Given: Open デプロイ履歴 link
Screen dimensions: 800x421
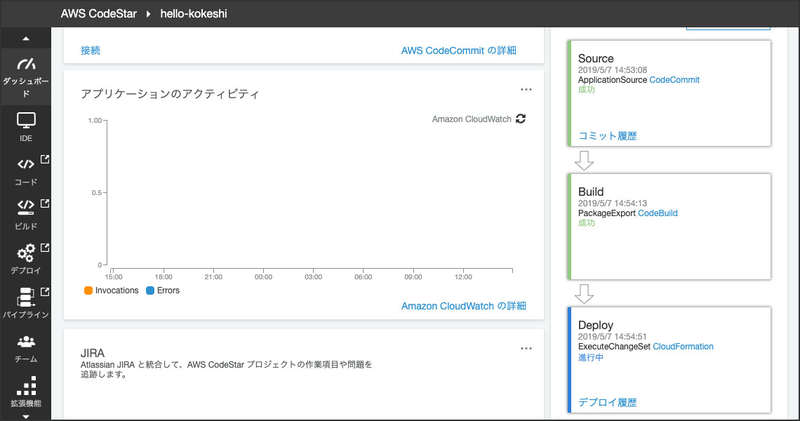Looking at the screenshot, I should click(x=608, y=402).
